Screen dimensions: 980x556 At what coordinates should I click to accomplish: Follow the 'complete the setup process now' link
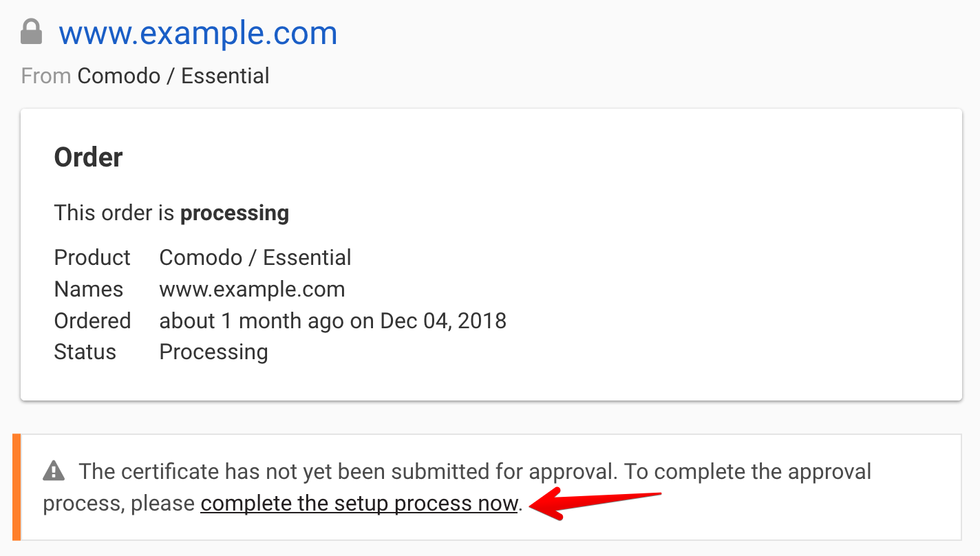point(359,504)
